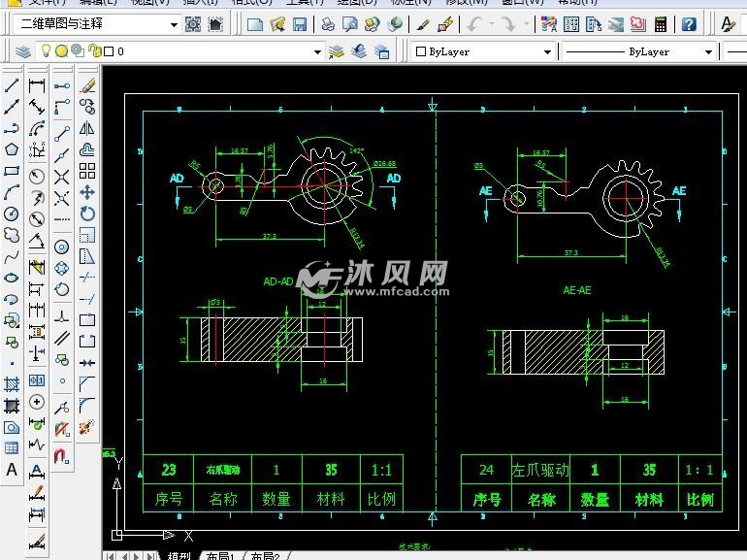This screenshot has height=560, width=747.
Task: Select the Center Mark tool
Action: [x=37, y=402]
